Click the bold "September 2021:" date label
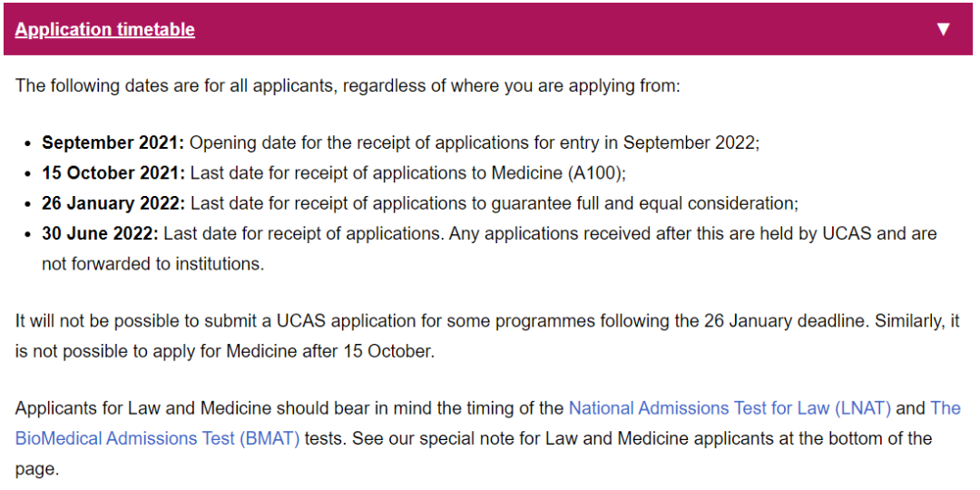This screenshot has width=980, height=490. pos(113,142)
